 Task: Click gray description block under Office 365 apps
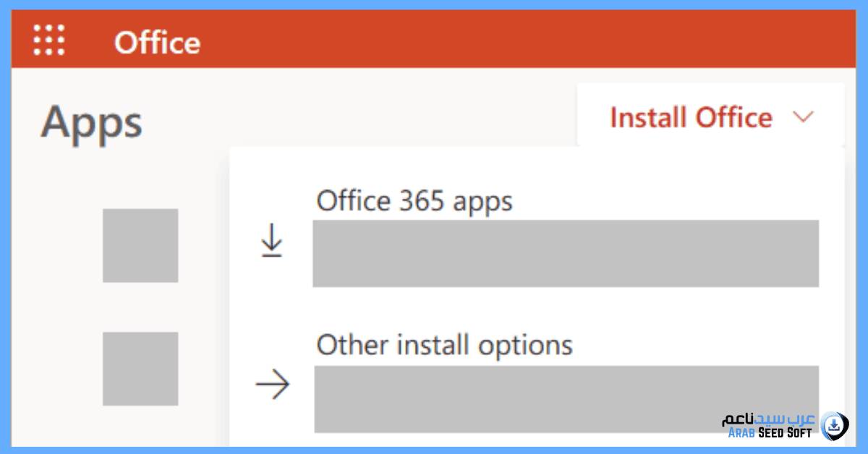[566, 254]
